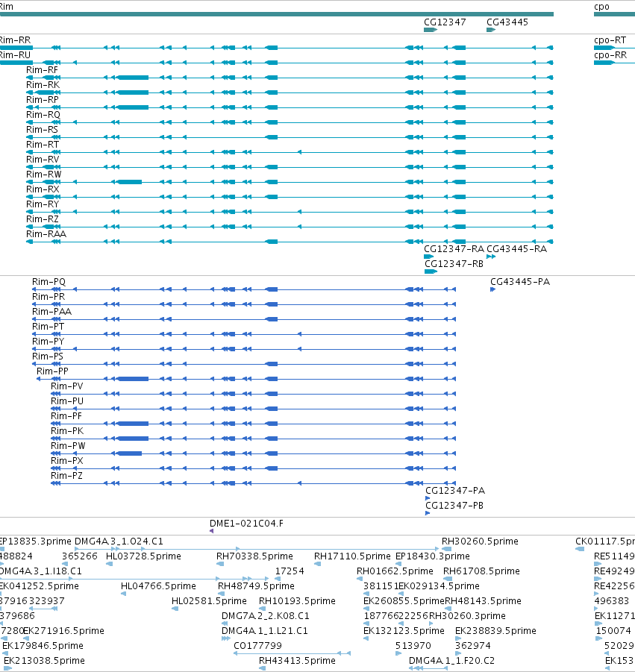Select transcript label Rim-RF
The width and height of the screenshot is (635, 672).
[42, 70]
